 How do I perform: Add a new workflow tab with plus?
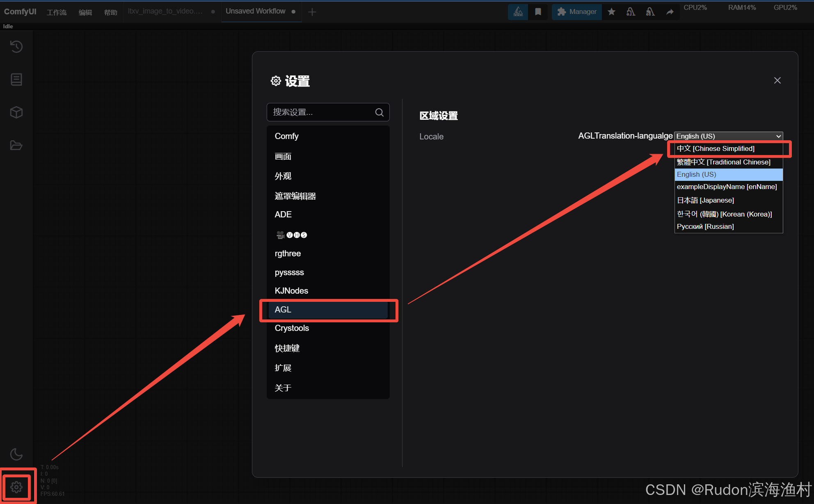coord(312,12)
